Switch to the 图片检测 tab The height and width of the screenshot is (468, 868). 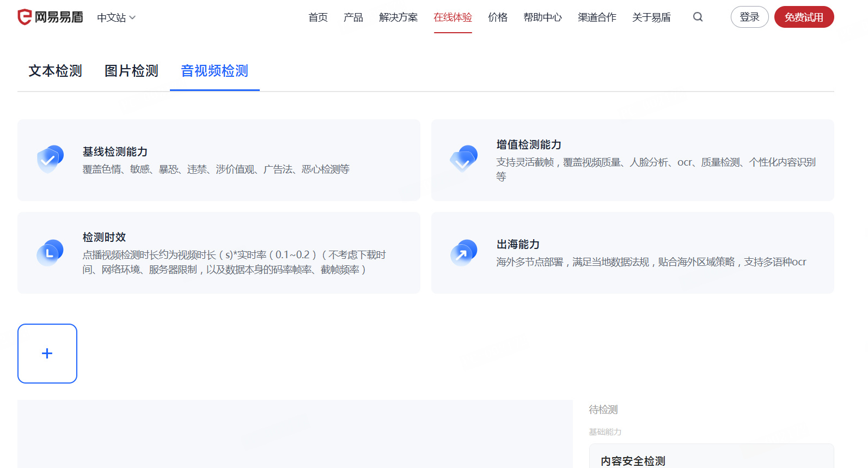pyautogui.click(x=132, y=71)
